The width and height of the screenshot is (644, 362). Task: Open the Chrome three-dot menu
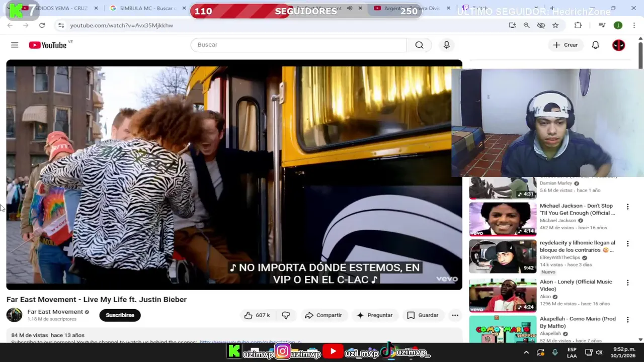tap(633, 25)
